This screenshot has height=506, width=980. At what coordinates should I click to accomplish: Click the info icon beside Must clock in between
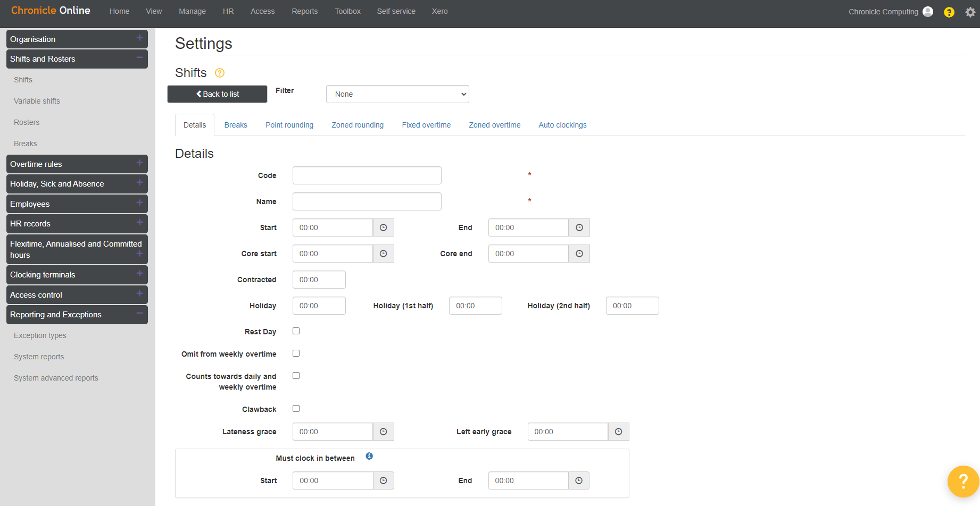coord(369,456)
